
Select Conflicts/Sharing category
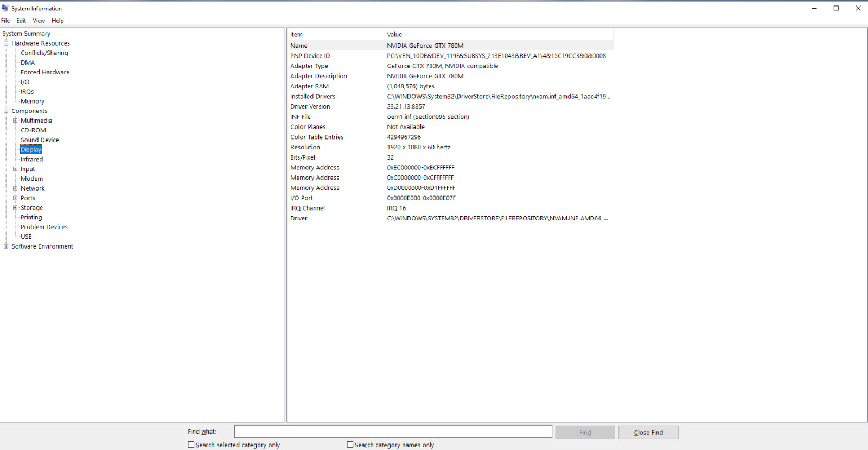[x=44, y=53]
